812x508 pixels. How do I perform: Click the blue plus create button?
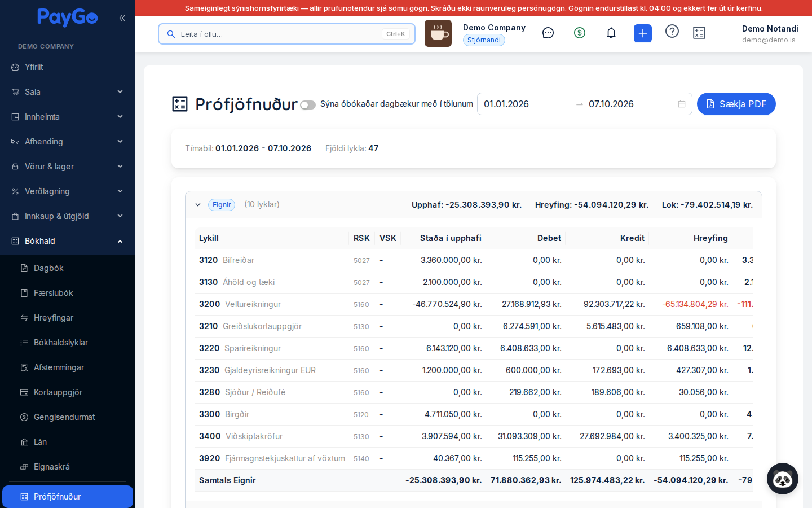coord(643,33)
